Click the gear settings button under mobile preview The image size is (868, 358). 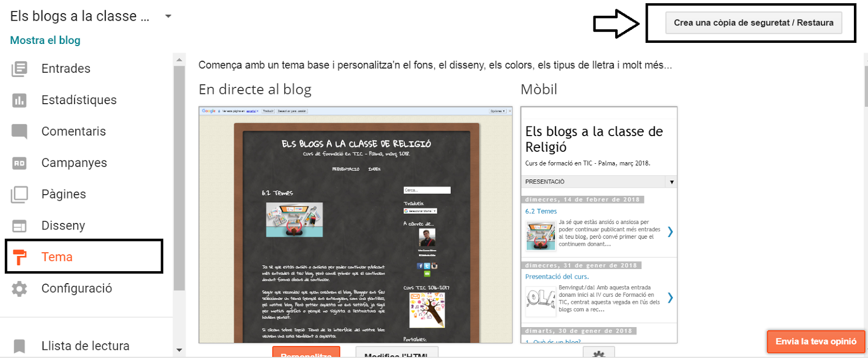tap(599, 353)
